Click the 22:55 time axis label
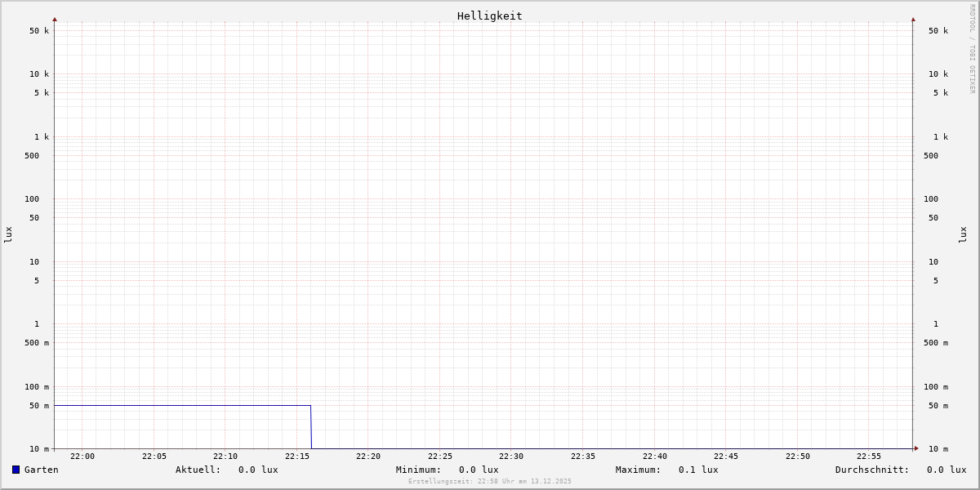 click(869, 457)
